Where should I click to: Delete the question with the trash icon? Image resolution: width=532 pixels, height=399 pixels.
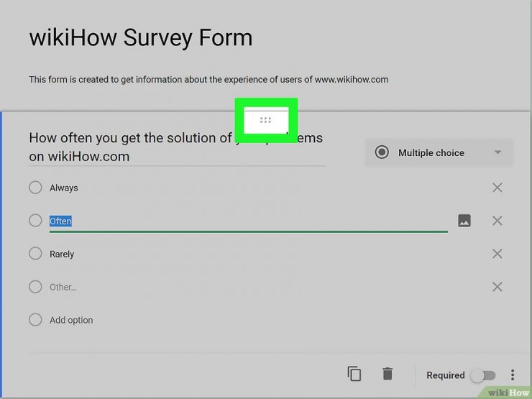click(x=387, y=374)
